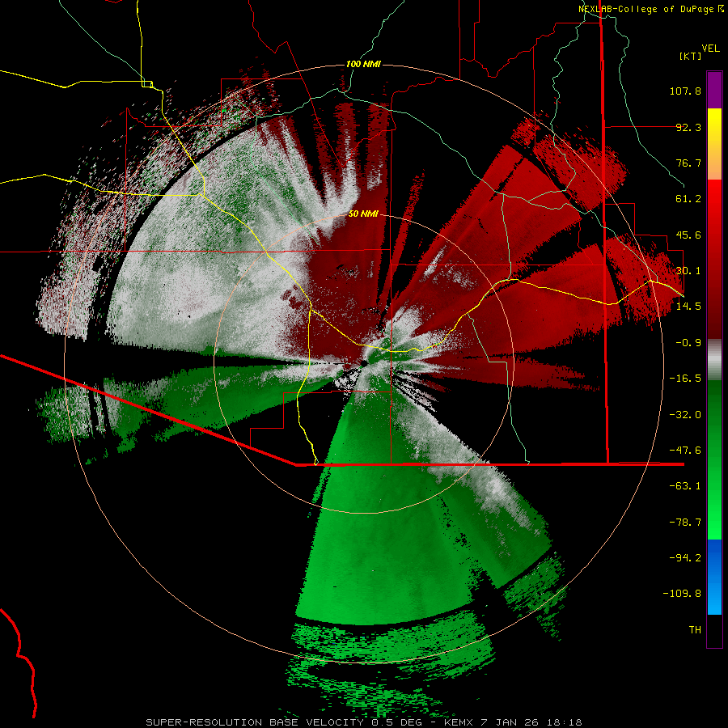Click the 14.5 velocity scale value

click(688, 307)
